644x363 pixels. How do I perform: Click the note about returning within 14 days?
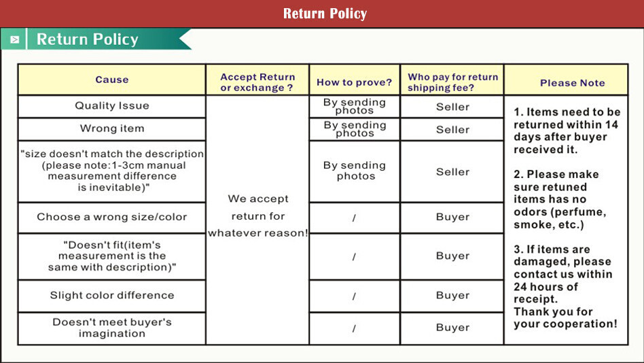567,131
